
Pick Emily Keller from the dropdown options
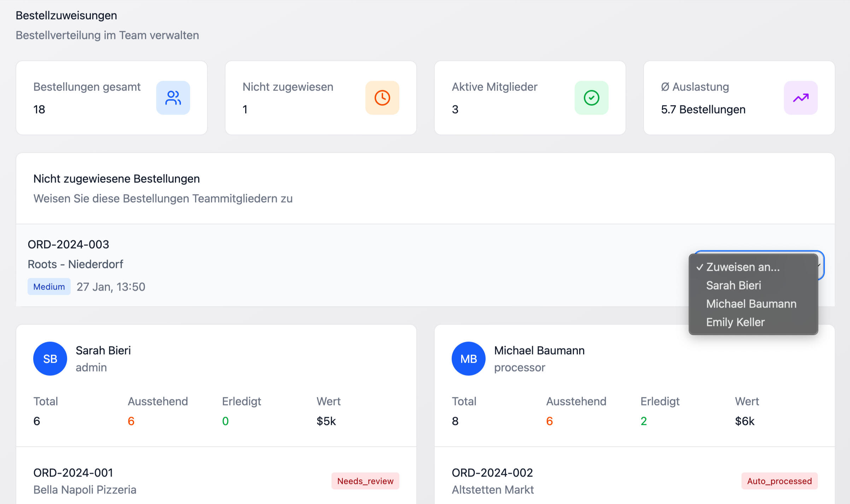coord(735,322)
